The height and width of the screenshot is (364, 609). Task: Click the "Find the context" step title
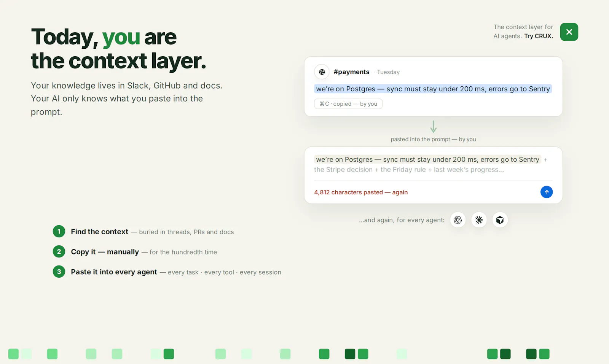coord(99,232)
